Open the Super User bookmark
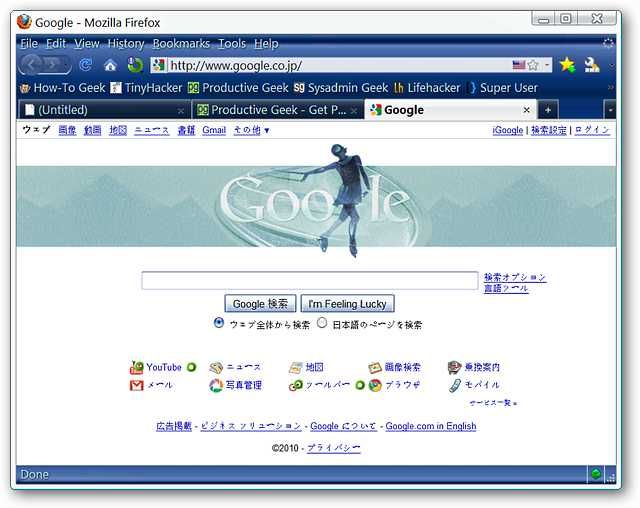The height and width of the screenshot is (508, 640). (502, 88)
